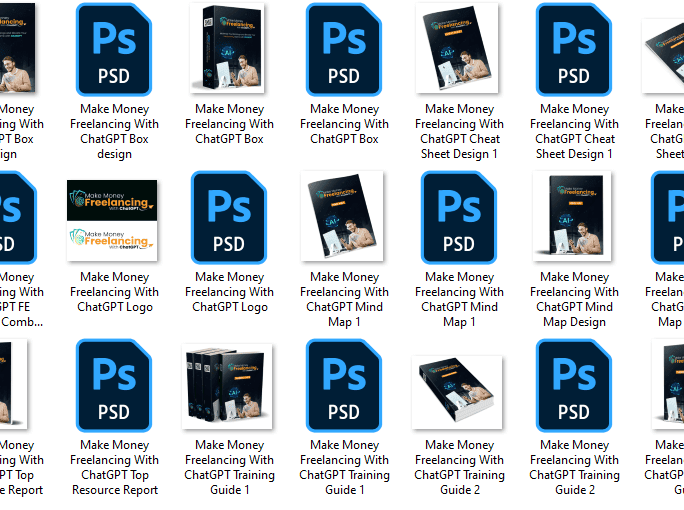Click the 'Cheat Sheet Design 1' name under the preview image

click(x=459, y=131)
